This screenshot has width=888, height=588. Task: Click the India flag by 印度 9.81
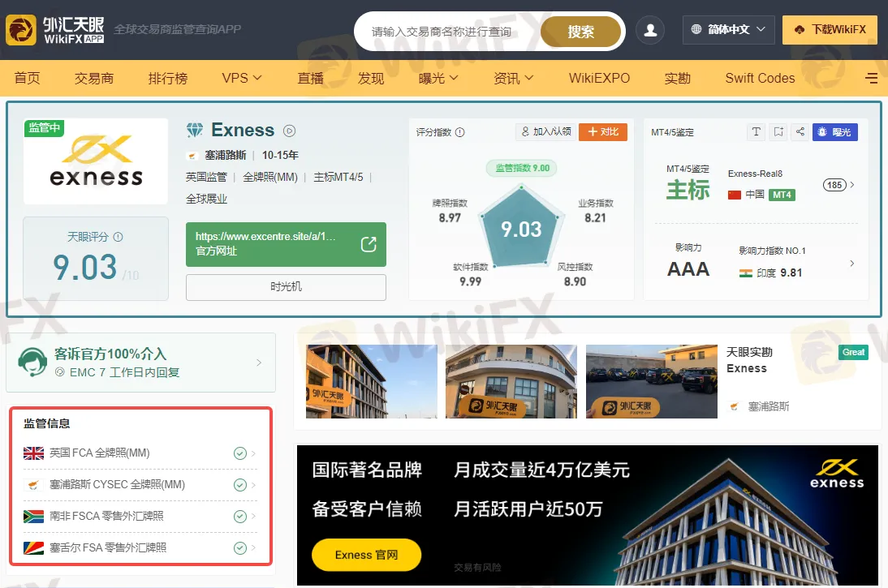746,273
